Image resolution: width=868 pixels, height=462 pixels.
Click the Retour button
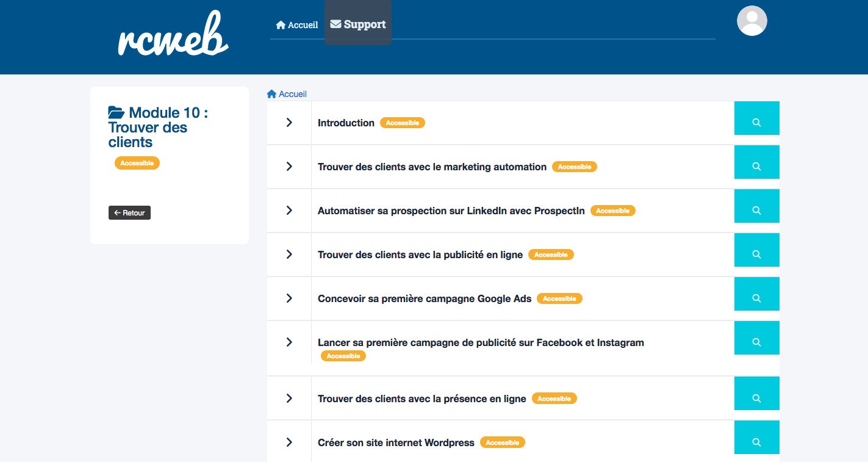click(129, 213)
